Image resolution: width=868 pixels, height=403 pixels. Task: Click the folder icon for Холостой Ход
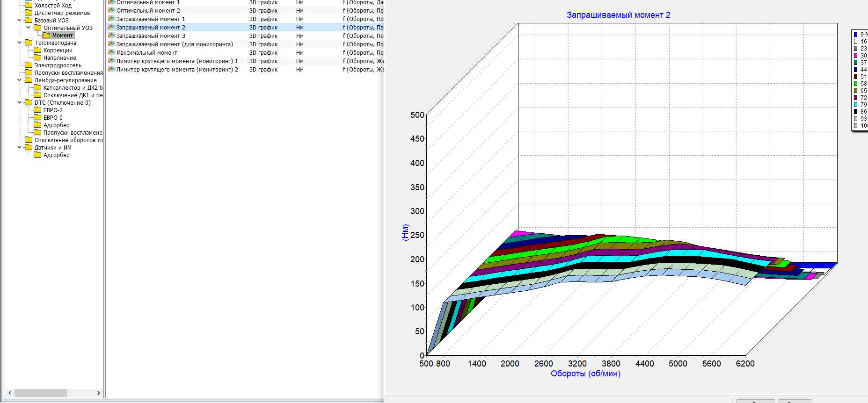click(29, 5)
